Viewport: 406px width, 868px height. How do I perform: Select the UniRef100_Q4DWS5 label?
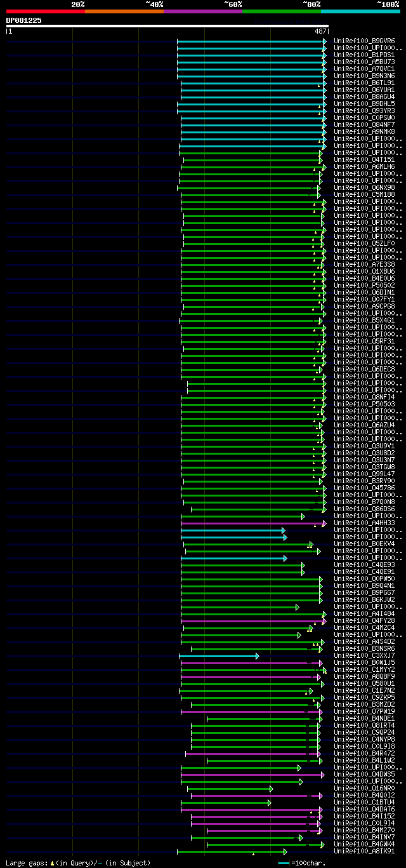click(x=363, y=774)
